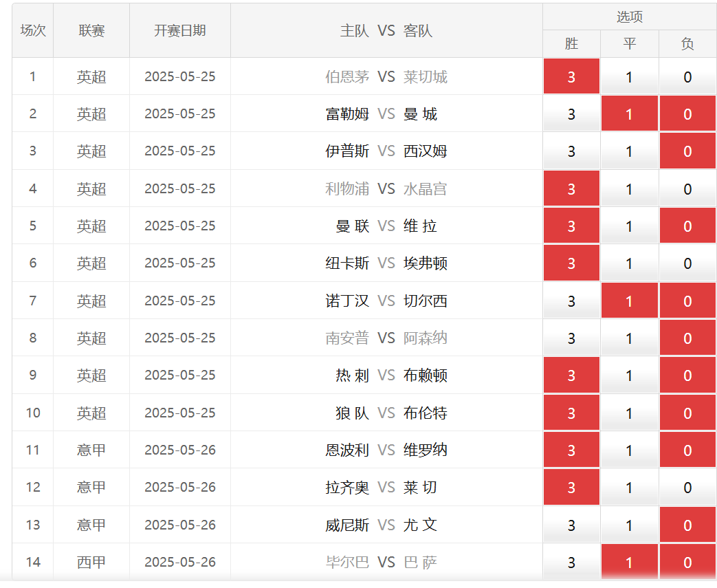Toggle loss 0 for 热刺 vs 布赖顿
The height and width of the screenshot is (588, 717).
(687, 375)
